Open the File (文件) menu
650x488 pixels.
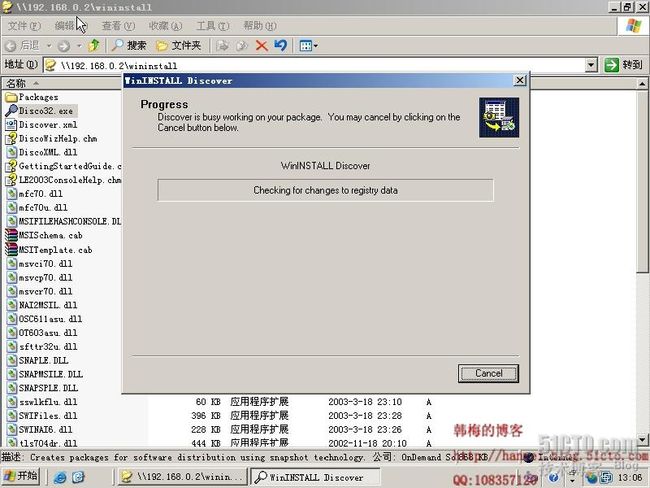click(x=24, y=26)
